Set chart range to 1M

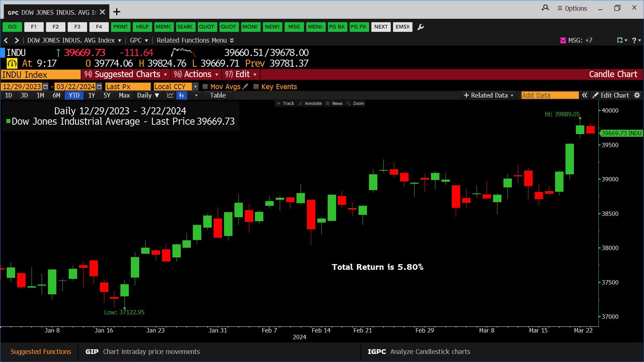coord(40,95)
